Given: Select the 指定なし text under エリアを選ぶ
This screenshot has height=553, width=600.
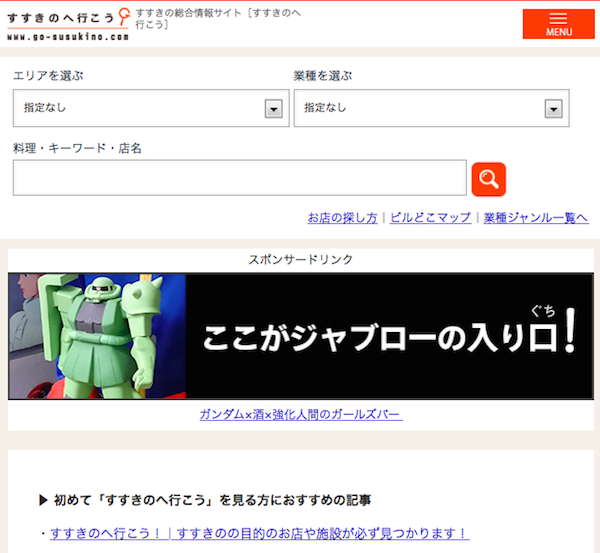Looking at the screenshot, I should point(45,108).
